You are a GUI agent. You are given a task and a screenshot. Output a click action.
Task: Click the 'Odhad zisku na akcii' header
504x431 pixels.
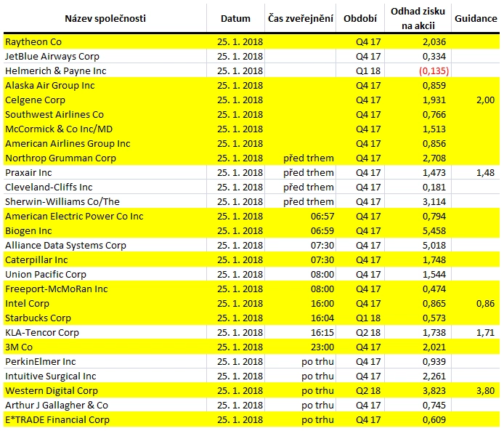click(x=418, y=18)
